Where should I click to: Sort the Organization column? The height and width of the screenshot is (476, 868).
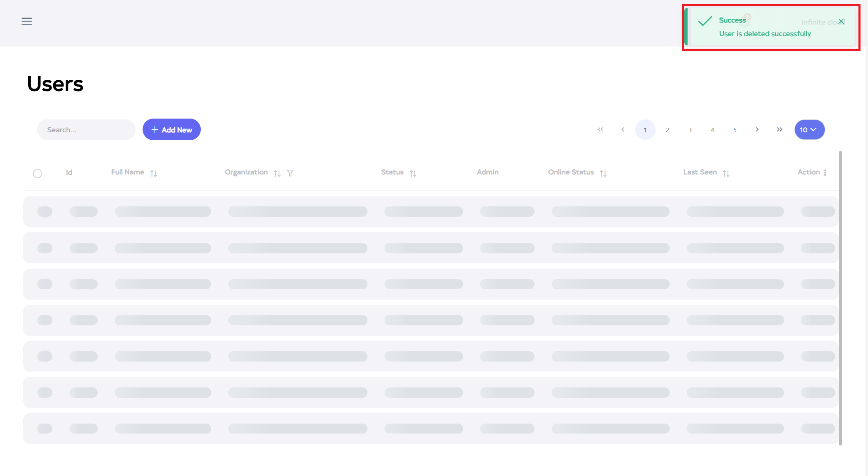(x=277, y=173)
